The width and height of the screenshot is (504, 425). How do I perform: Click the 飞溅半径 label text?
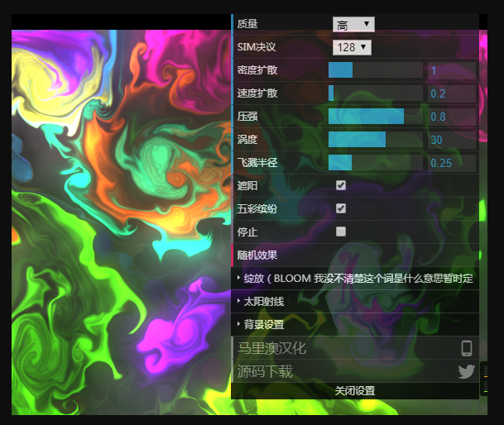(257, 163)
